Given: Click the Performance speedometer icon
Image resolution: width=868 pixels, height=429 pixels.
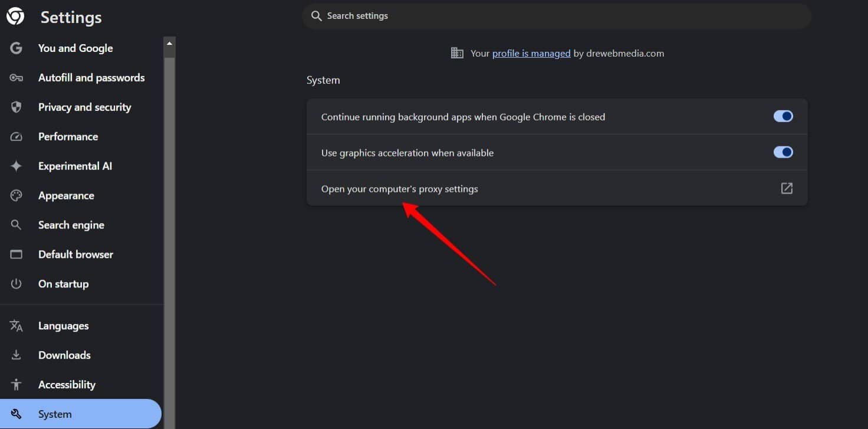Looking at the screenshot, I should (16, 136).
